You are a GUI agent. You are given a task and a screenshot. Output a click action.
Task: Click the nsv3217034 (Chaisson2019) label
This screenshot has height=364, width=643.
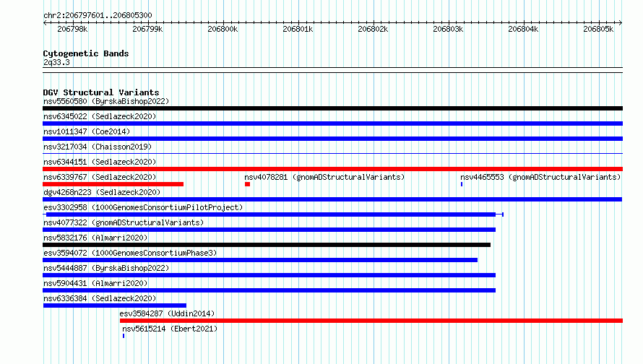point(98,147)
